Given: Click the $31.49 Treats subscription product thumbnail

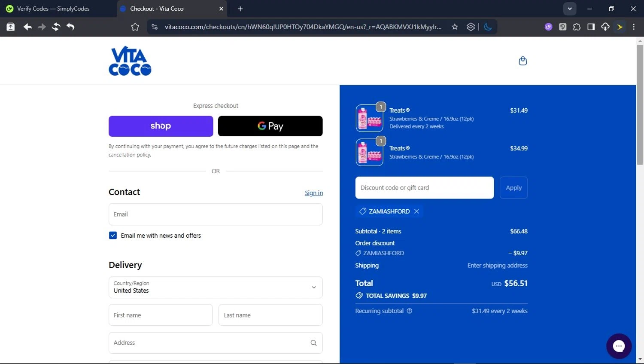Looking at the screenshot, I should tap(370, 118).
